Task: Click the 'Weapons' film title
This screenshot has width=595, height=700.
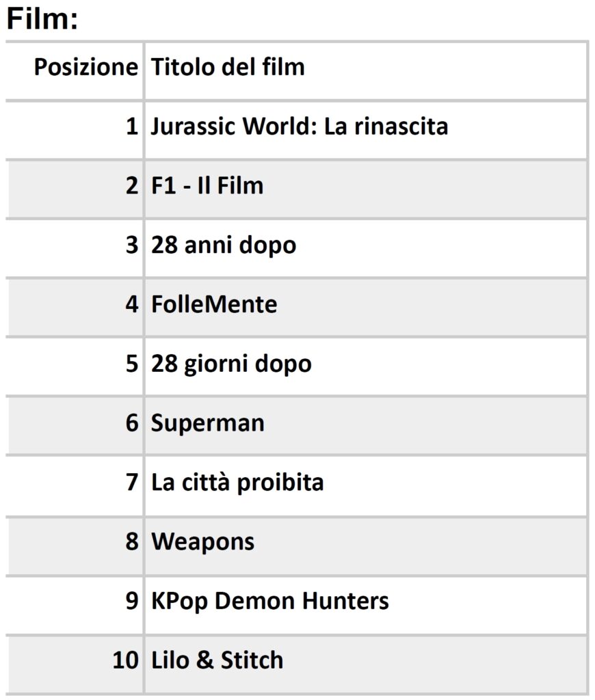Action: 203,542
